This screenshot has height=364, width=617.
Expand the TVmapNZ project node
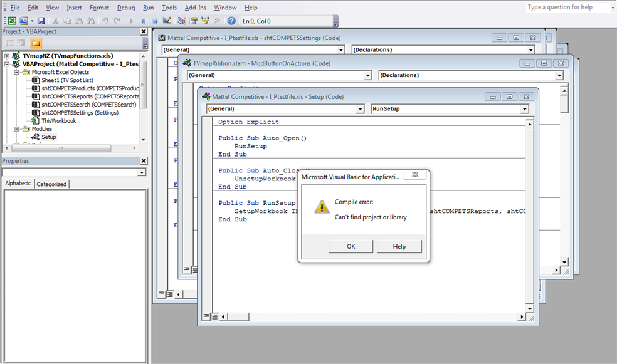[7, 56]
